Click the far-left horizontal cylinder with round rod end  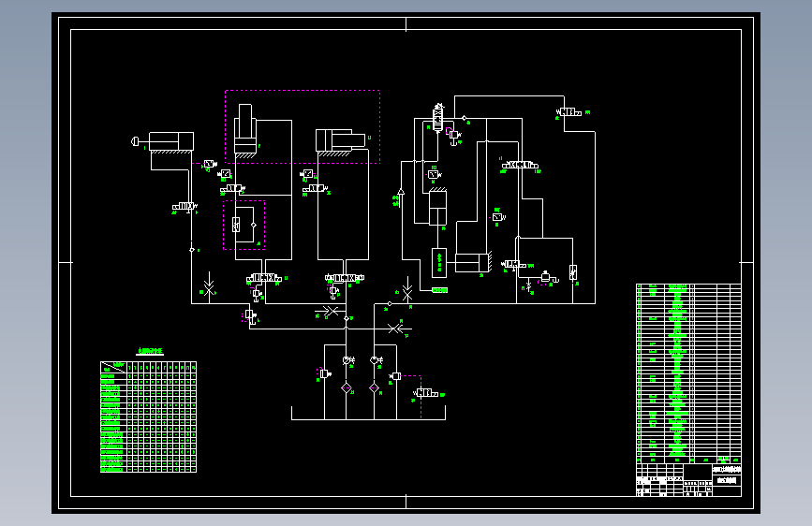163,141
